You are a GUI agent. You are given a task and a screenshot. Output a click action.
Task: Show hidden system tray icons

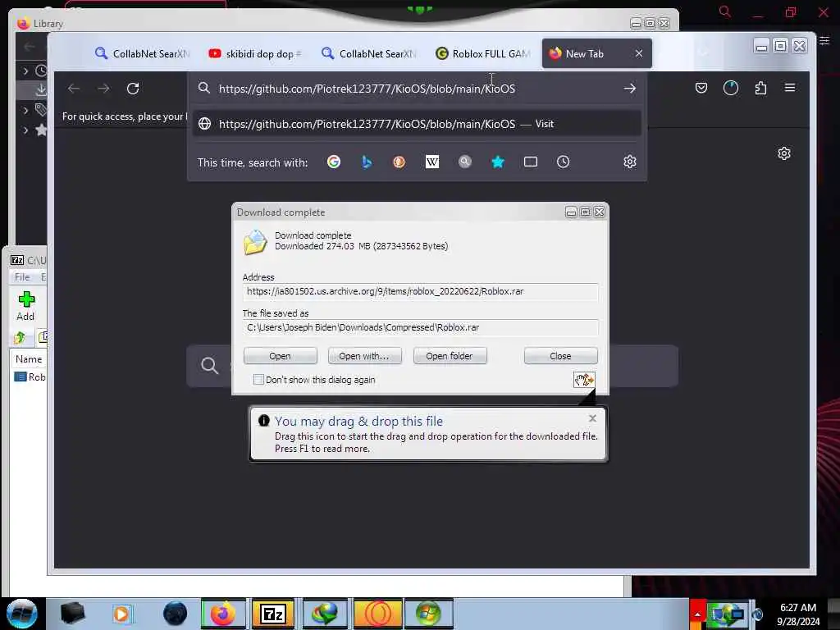pos(697,614)
